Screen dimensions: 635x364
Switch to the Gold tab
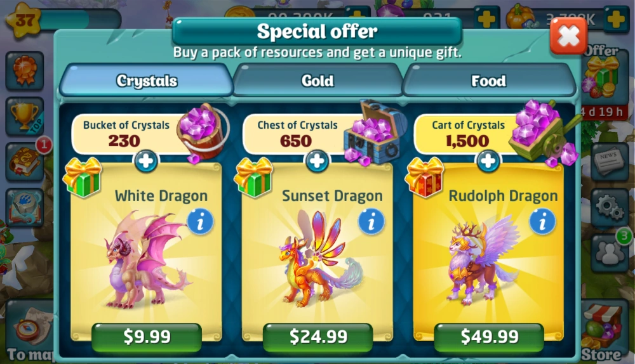coord(317,81)
